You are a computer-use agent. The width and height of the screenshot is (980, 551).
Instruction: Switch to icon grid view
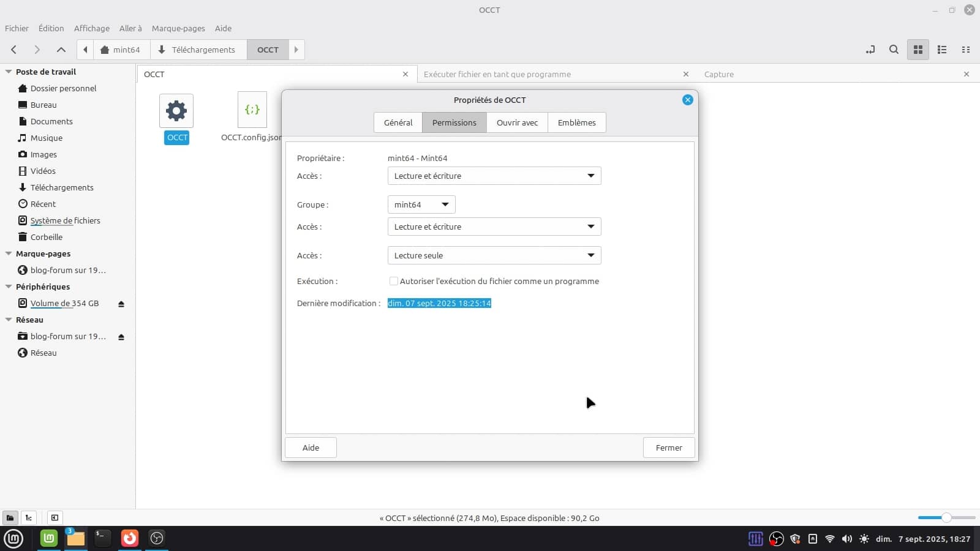click(x=918, y=50)
